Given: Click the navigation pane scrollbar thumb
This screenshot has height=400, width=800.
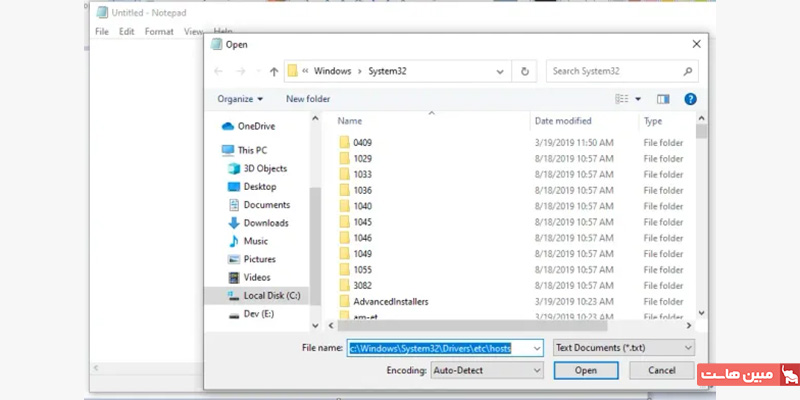Looking at the screenshot, I should 315,246.
